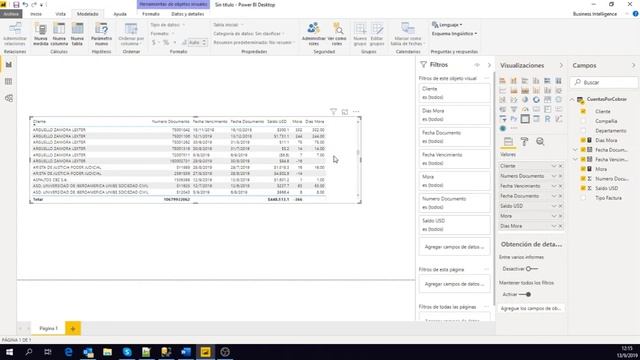Select the pie chart visualization
The width and height of the screenshot is (640, 360).
(525, 100)
